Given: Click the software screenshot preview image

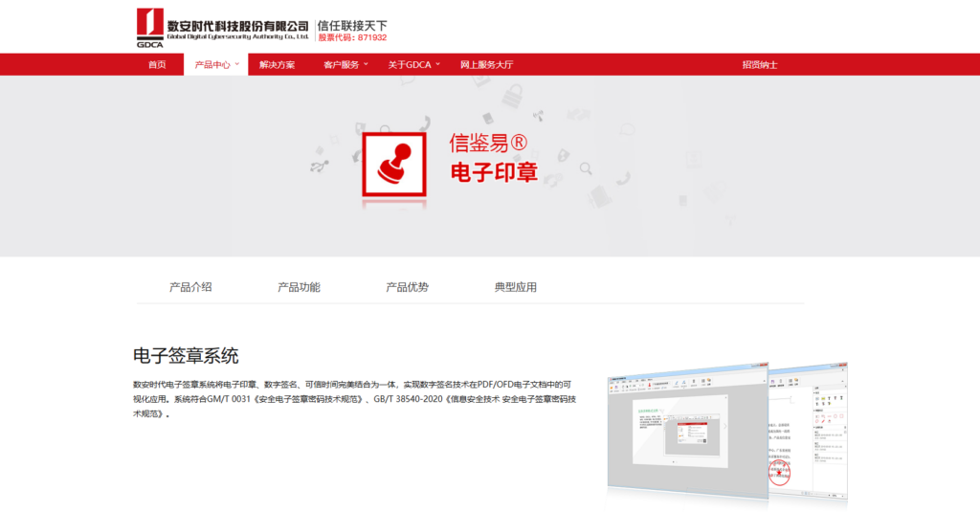Looking at the screenshot, I should (727, 432).
